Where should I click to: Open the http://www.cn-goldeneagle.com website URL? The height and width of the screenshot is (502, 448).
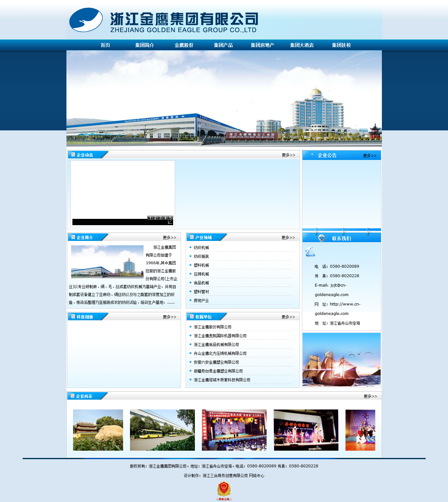(338, 309)
